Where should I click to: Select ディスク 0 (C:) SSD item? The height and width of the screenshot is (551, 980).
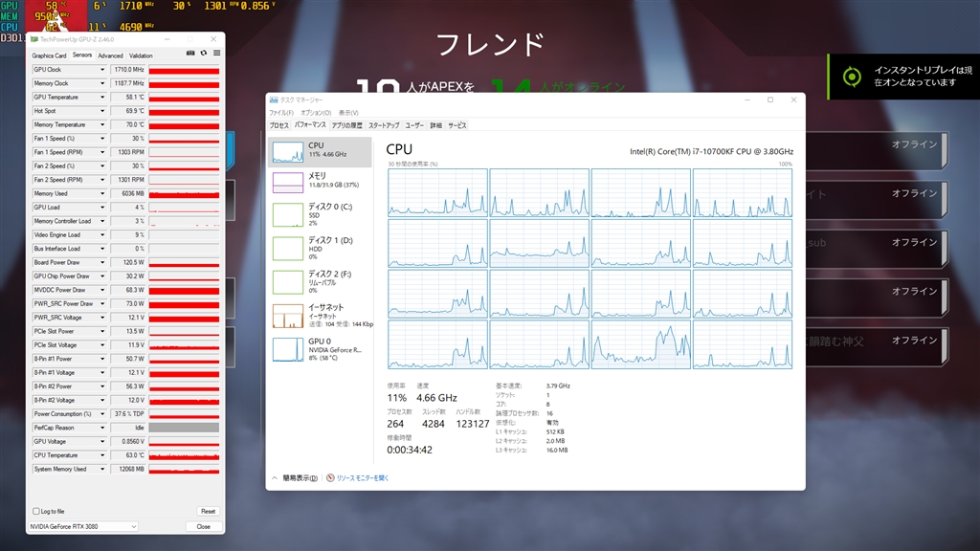(321, 214)
